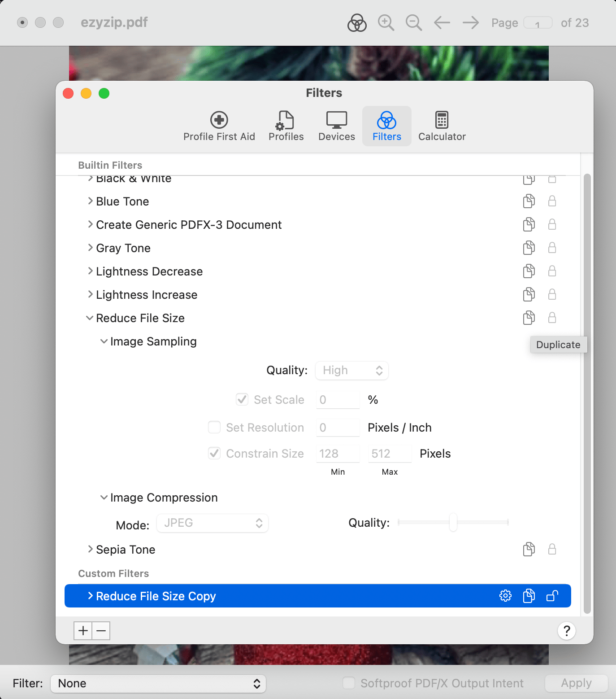Uncheck the Set Scale checkbox
The width and height of the screenshot is (616, 699).
tap(242, 399)
